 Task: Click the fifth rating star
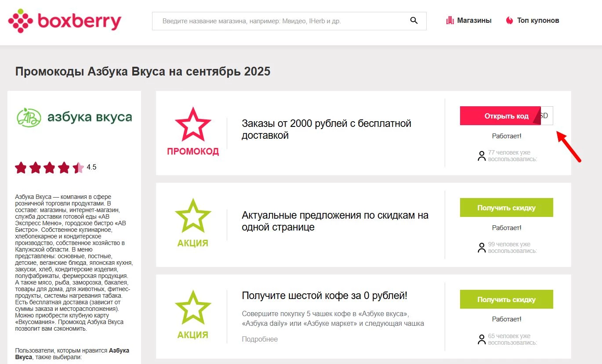coord(79,167)
